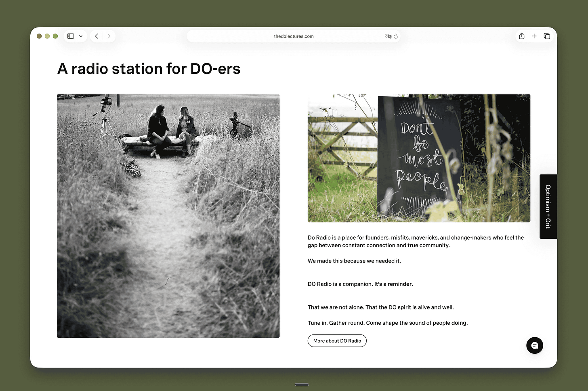Click the heading "A radio station for DO-ers"
The image size is (588, 391).
pos(149,69)
